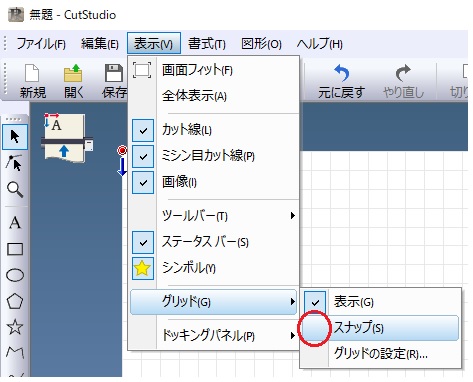Toggle ステータス バー(S) visibility
This screenshot has width=473, height=382.
tap(143, 242)
